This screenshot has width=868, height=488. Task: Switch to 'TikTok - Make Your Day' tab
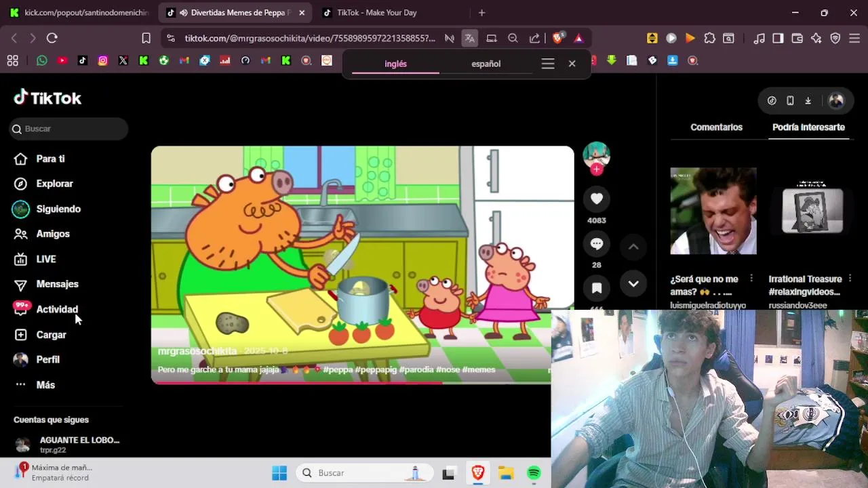pos(376,12)
